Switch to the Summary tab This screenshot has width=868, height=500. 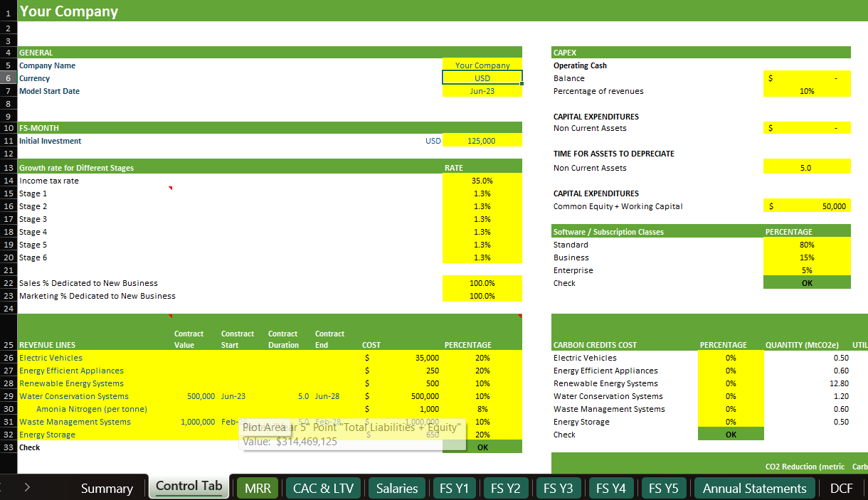107,489
